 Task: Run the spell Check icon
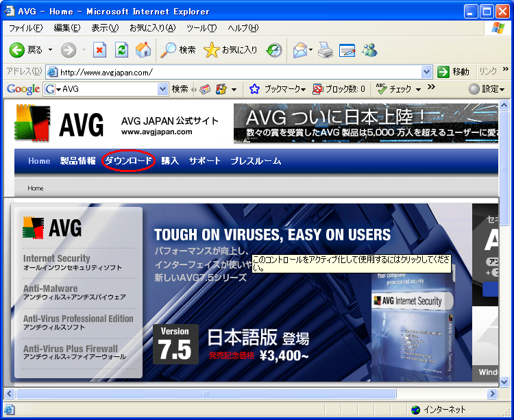pyautogui.click(x=381, y=88)
